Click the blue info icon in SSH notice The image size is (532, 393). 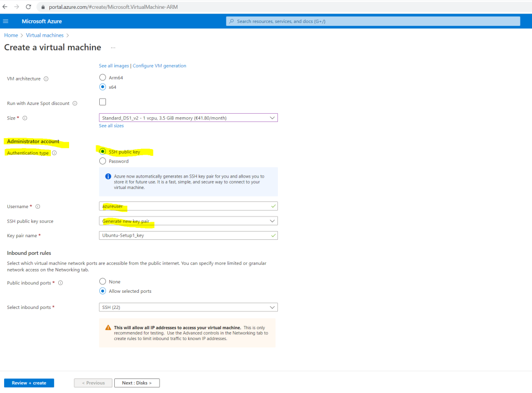(x=108, y=177)
